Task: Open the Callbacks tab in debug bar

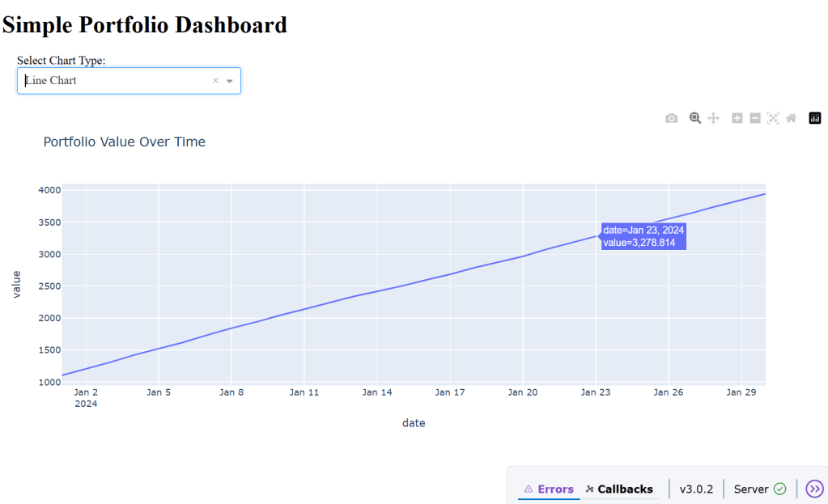Action: pos(619,489)
